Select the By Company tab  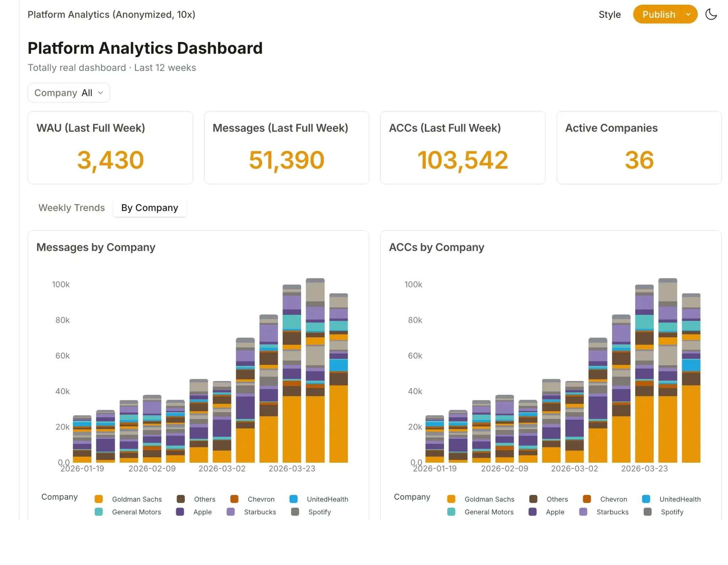tap(150, 208)
